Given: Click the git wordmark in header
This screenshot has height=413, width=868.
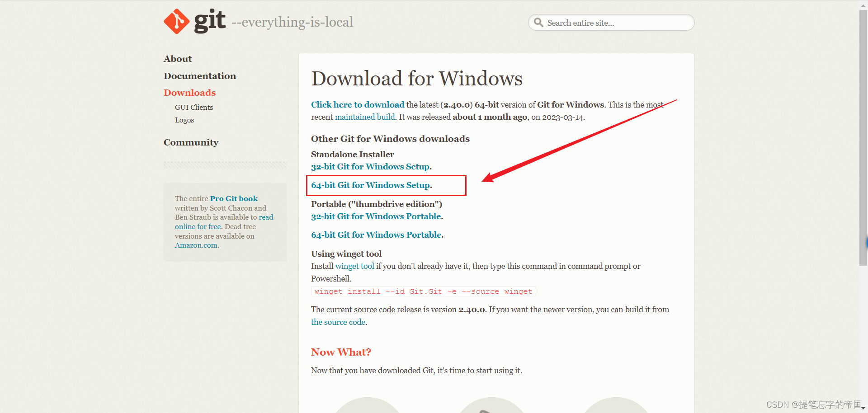Looking at the screenshot, I should (x=210, y=21).
